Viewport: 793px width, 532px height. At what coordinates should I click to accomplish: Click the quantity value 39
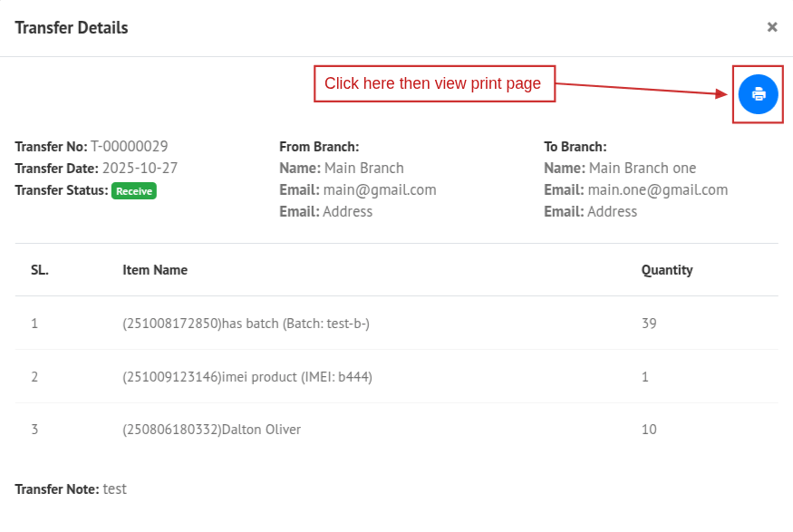pos(649,324)
